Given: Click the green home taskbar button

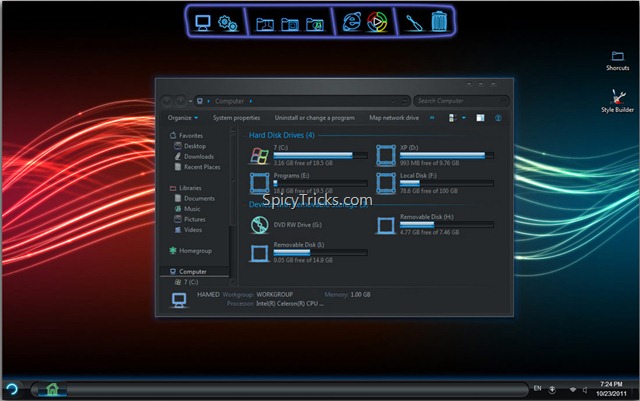Looking at the screenshot, I should point(52,389).
